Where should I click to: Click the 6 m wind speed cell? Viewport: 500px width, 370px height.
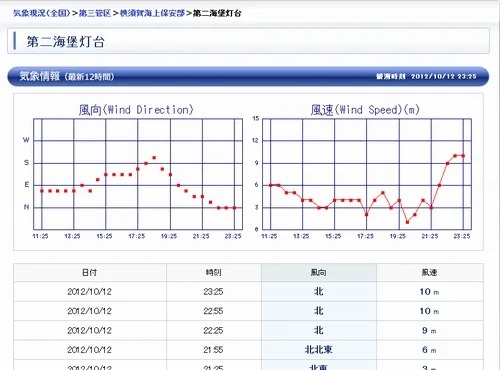(429, 350)
